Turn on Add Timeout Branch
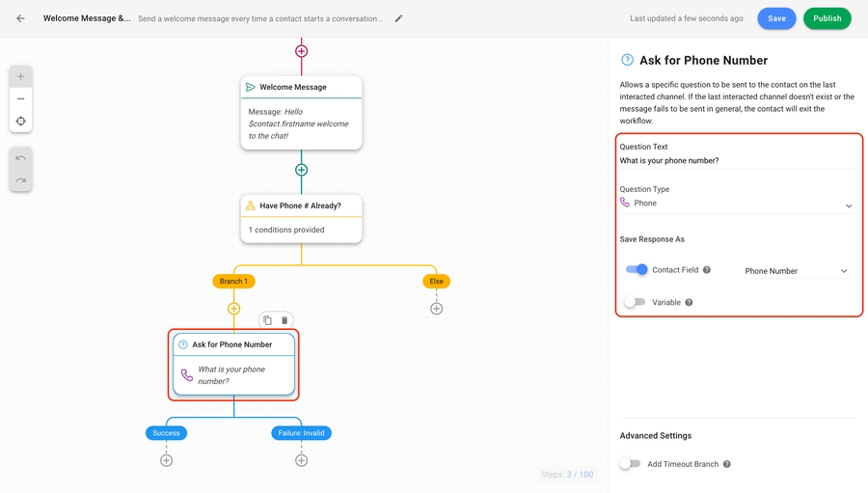868x493 pixels. [630, 464]
